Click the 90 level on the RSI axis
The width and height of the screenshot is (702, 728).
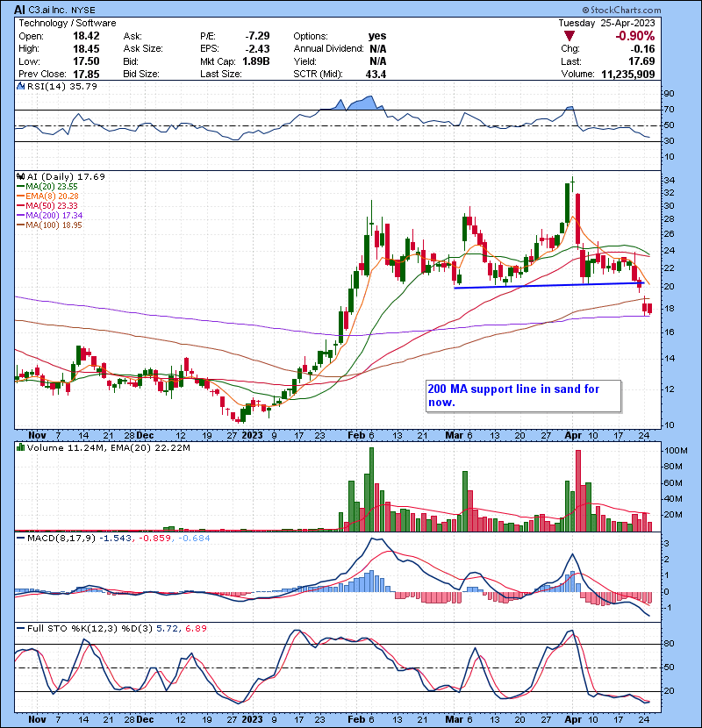click(x=669, y=94)
